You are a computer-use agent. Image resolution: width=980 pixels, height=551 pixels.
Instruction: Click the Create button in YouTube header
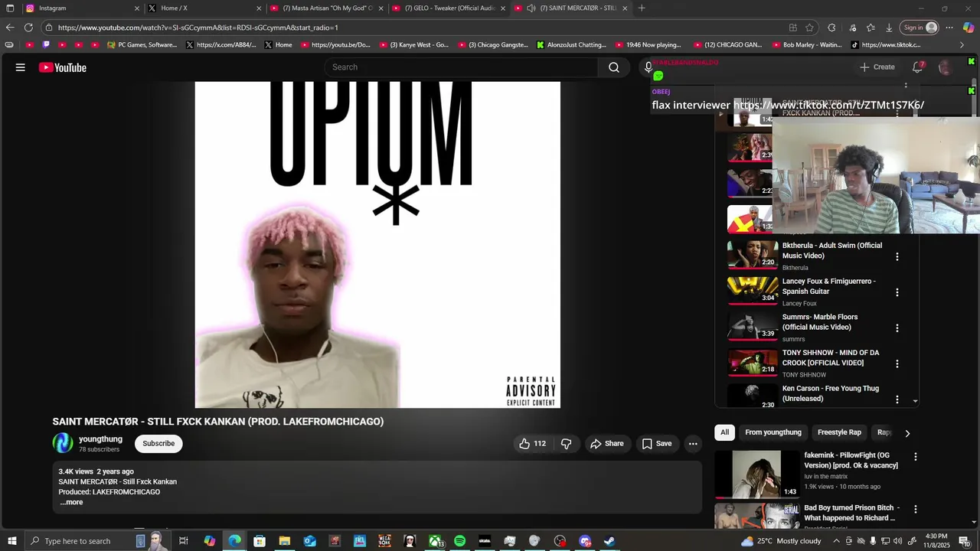point(877,67)
